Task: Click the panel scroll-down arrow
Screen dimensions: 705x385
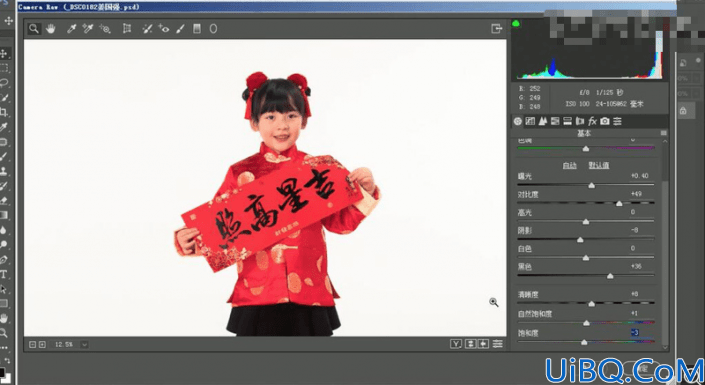Action: pyautogui.click(x=665, y=347)
